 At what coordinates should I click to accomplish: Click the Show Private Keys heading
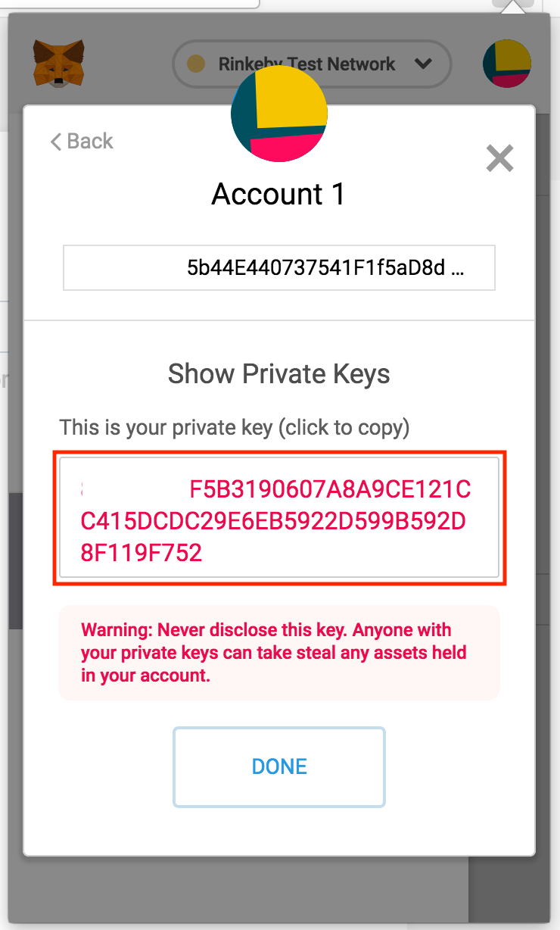pyautogui.click(x=279, y=374)
